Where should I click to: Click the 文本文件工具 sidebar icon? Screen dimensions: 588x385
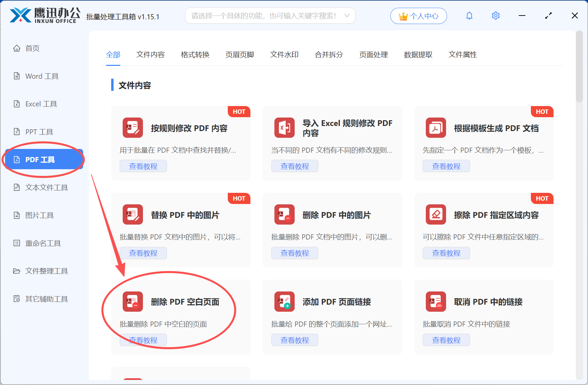(17, 187)
